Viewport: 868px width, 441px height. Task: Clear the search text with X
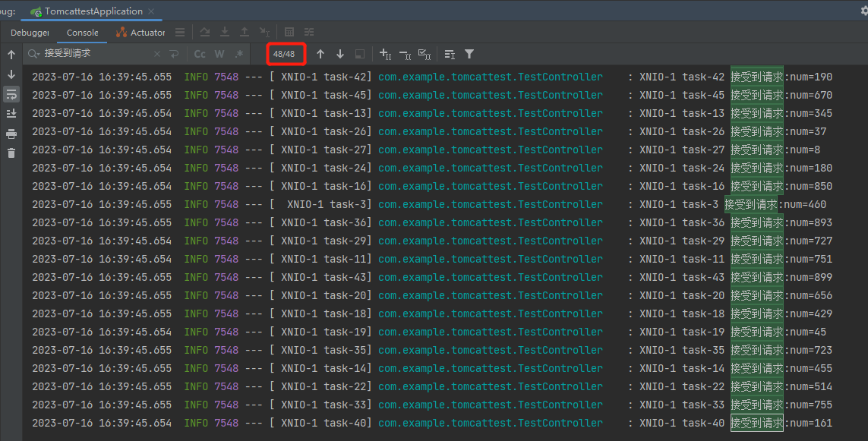pos(157,54)
